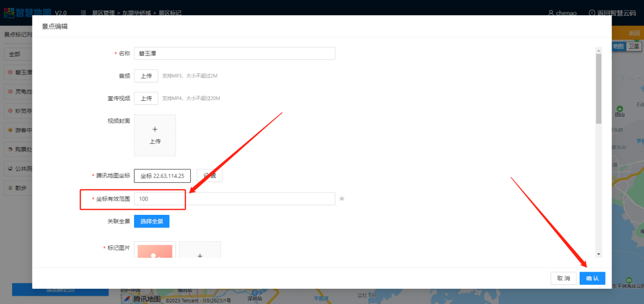The image size is (644, 304).
Task: Open the 全部 filter dropdown
Action: tap(18, 54)
